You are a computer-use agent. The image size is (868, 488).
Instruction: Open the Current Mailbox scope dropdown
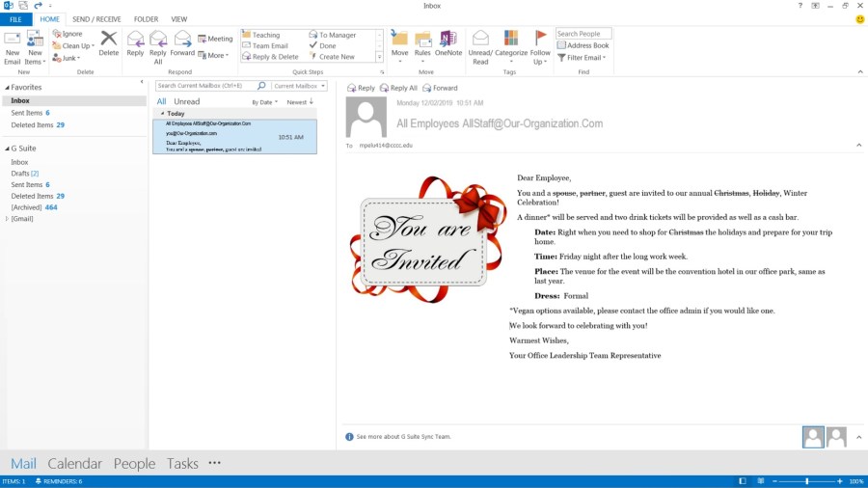(299, 86)
